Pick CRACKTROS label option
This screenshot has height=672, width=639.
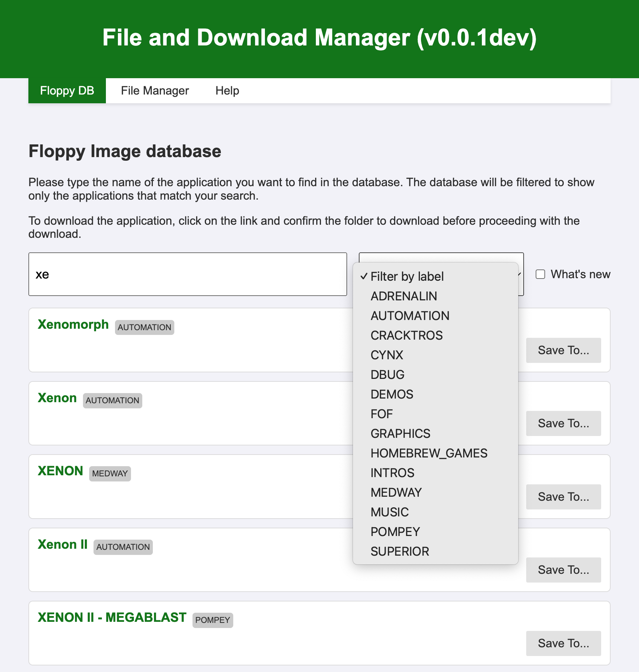point(436,335)
